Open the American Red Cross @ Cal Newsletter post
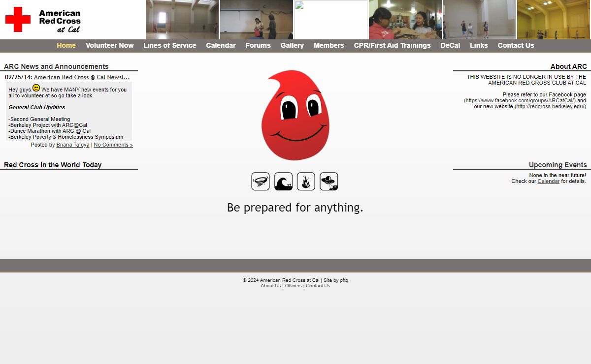 click(x=82, y=77)
